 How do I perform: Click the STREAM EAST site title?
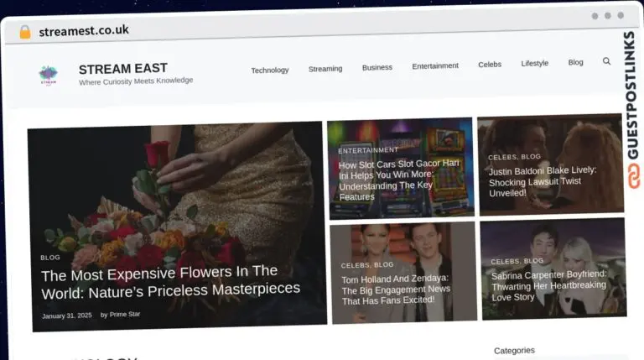122,69
